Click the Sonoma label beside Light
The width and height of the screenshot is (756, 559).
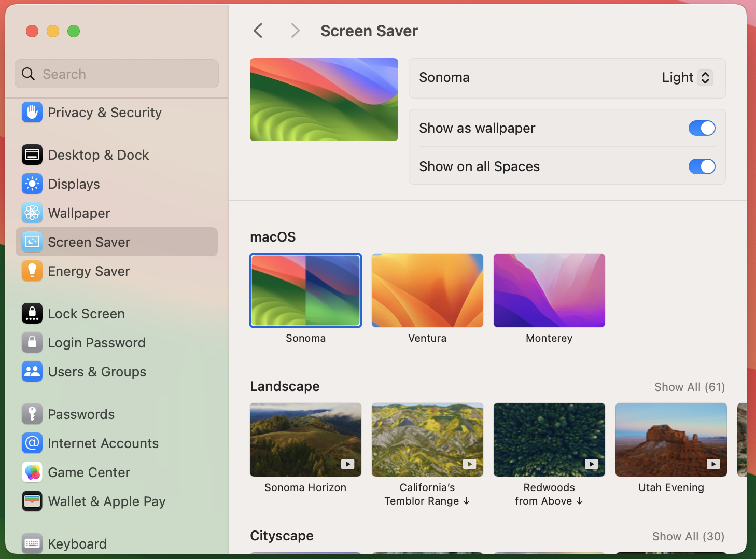[x=444, y=77]
